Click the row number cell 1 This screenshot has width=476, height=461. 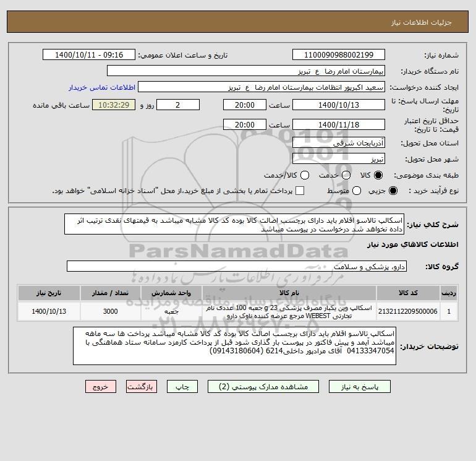[449, 311]
